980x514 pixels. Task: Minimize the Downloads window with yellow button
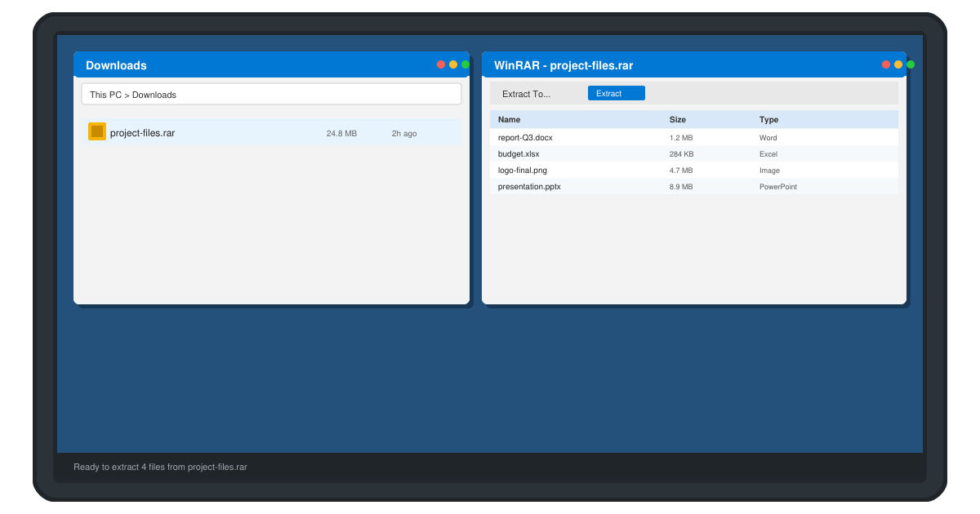(453, 64)
